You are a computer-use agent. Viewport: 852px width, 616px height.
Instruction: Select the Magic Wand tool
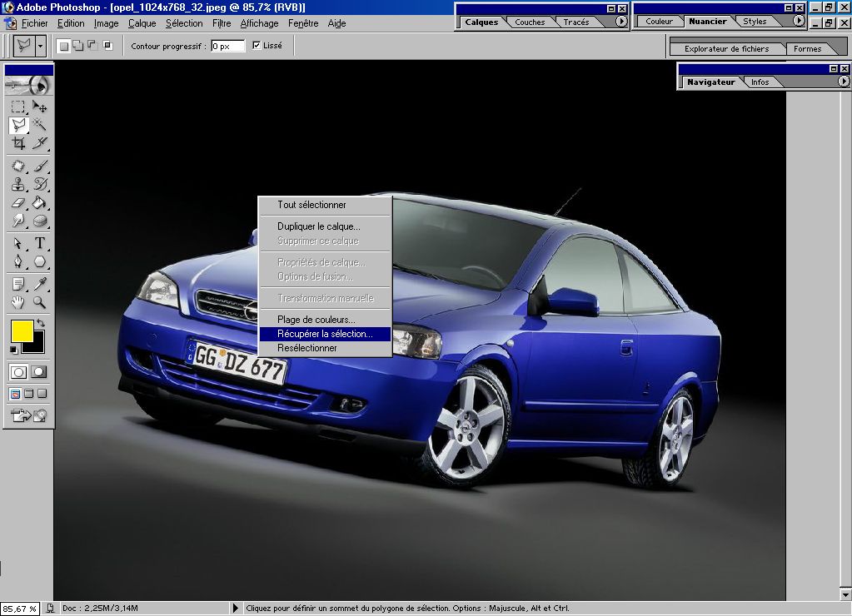click(39, 126)
